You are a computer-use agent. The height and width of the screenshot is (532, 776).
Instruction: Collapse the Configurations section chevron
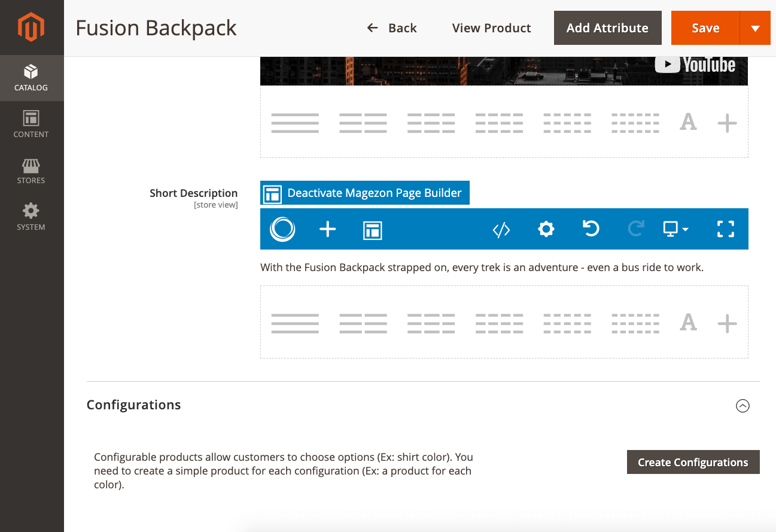tap(742, 406)
